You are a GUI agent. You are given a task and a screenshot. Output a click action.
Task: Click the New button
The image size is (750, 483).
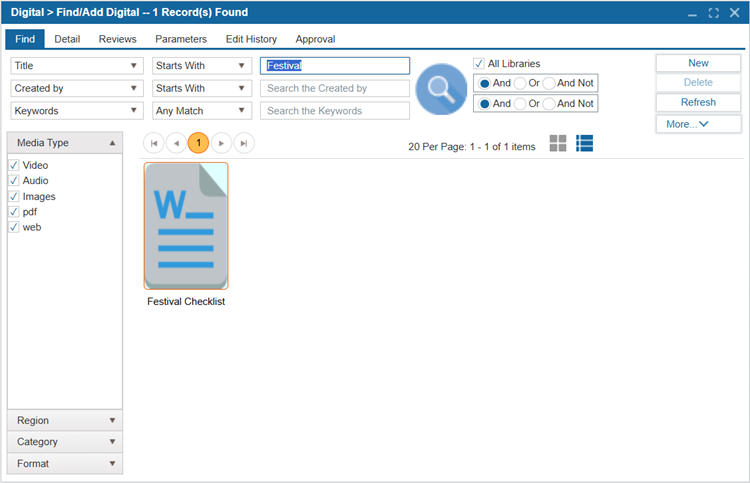[698, 63]
